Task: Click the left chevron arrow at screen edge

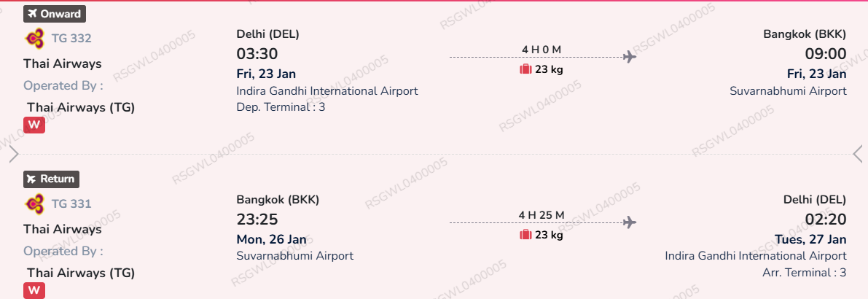Action: [13, 154]
